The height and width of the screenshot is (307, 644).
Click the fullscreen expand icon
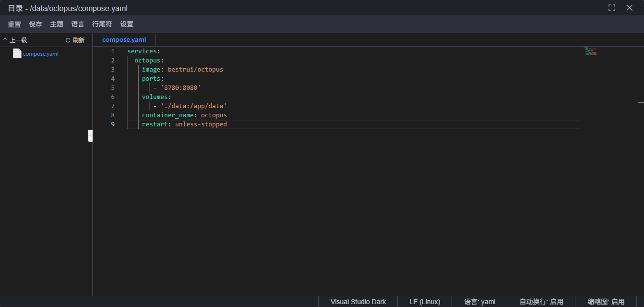pos(611,8)
